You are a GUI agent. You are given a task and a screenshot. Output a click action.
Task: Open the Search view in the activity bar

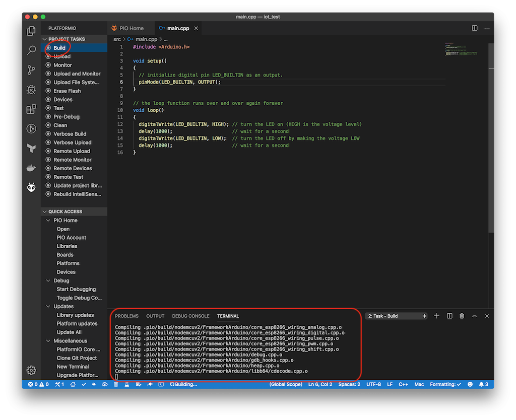tap(31, 50)
